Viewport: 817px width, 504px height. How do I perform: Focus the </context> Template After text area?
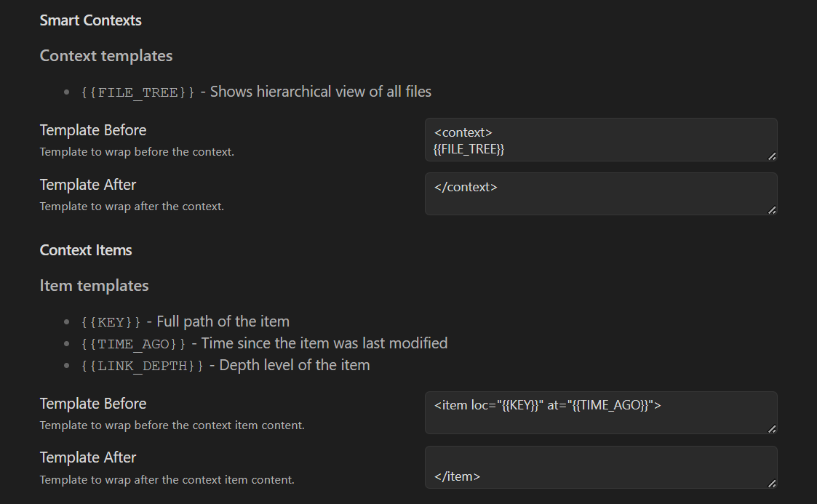600,194
